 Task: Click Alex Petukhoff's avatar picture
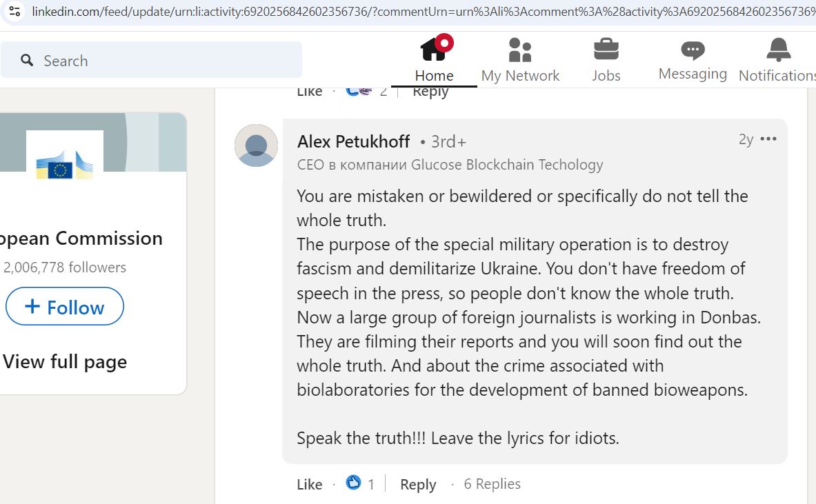click(256, 145)
